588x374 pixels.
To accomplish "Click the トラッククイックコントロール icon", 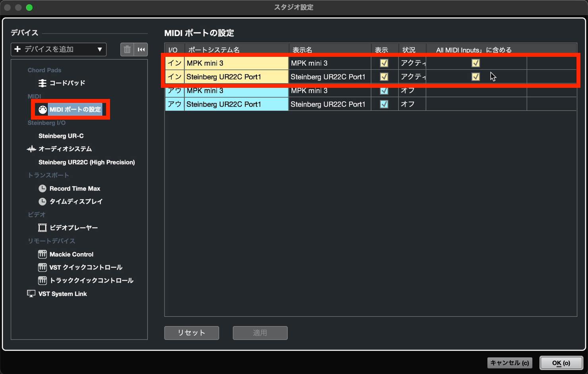I will 43,281.
